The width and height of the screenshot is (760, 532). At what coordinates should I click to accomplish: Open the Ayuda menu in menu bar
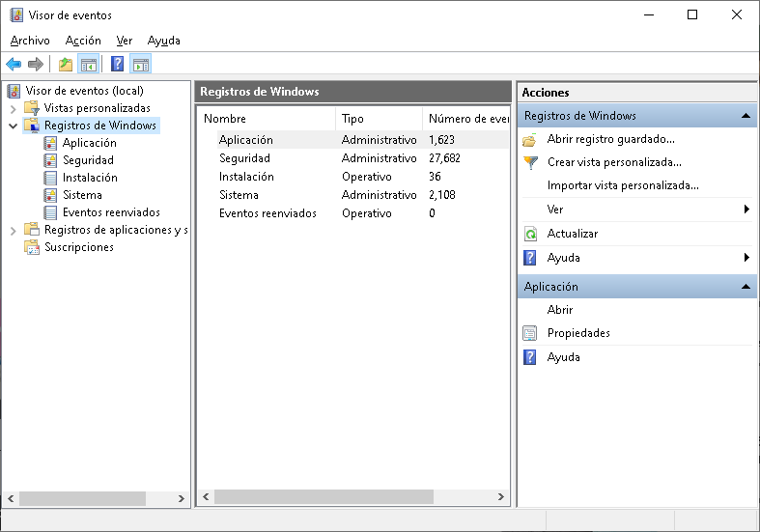[164, 41]
